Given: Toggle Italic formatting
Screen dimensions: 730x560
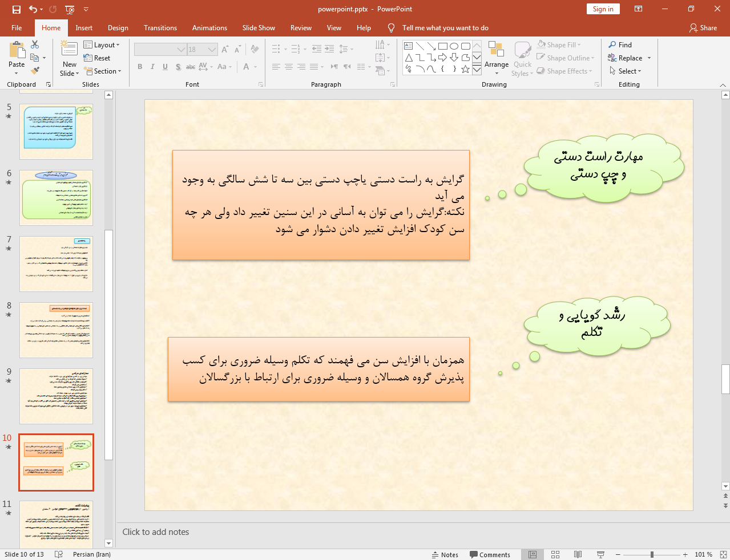Looking at the screenshot, I should [152, 67].
